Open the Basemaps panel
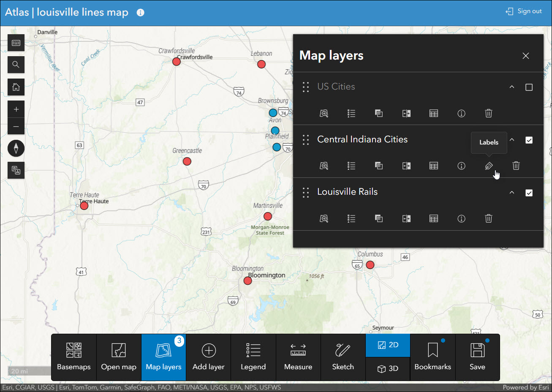This screenshot has width=552, height=392. [x=74, y=357]
